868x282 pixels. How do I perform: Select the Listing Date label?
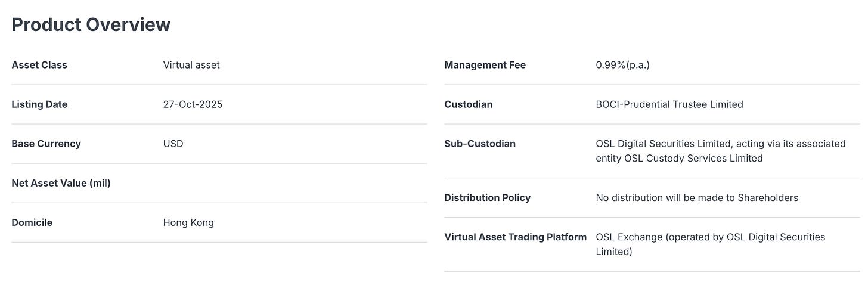coord(39,104)
